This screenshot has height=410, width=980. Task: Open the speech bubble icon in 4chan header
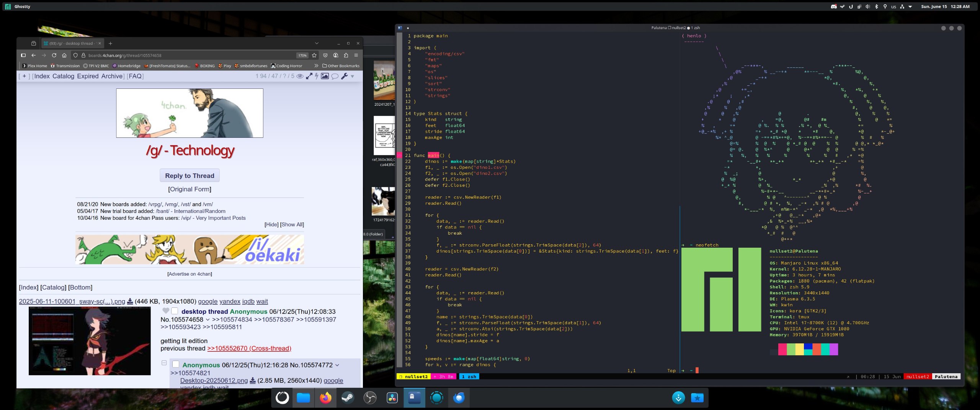click(x=335, y=76)
